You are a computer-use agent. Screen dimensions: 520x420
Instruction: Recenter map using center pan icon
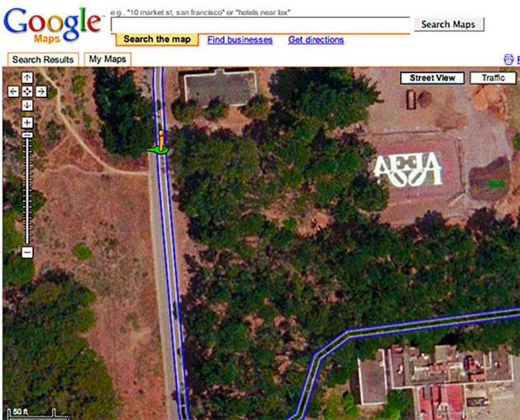[27, 91]
